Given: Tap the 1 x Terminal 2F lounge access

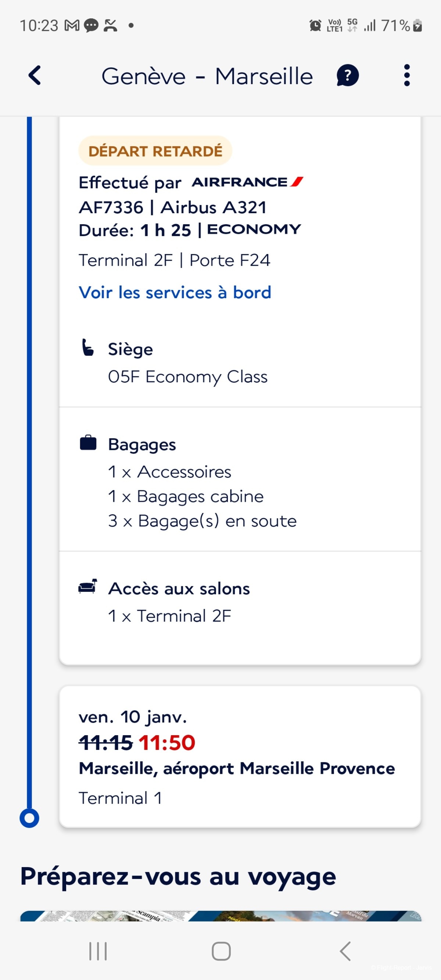Looking at the screenshot, I should (169, 616).
